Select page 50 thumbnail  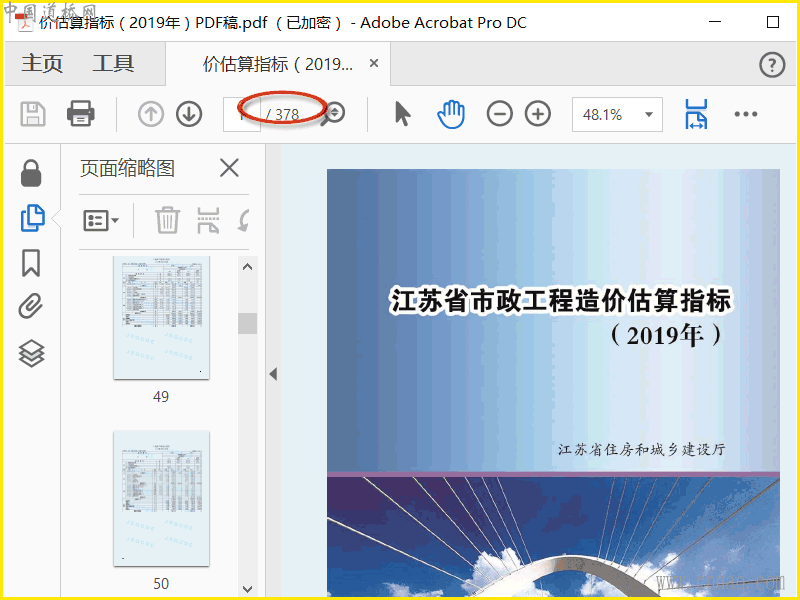(161, 498)
